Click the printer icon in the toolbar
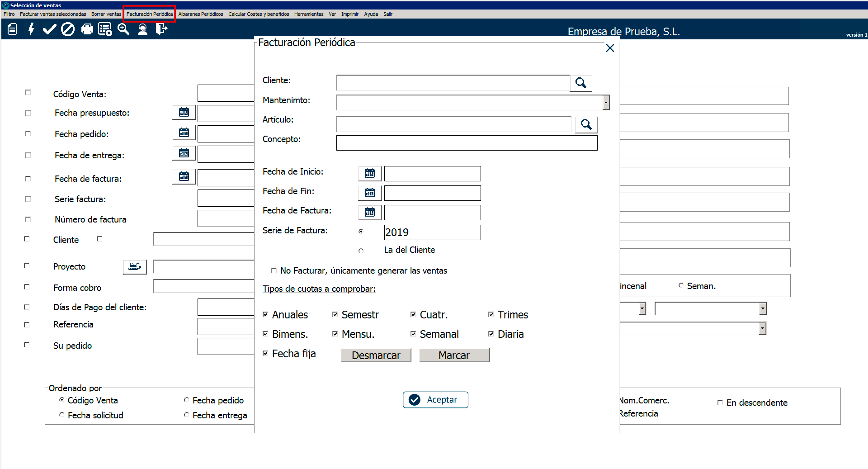868x469 pixels. pos(87,29)
